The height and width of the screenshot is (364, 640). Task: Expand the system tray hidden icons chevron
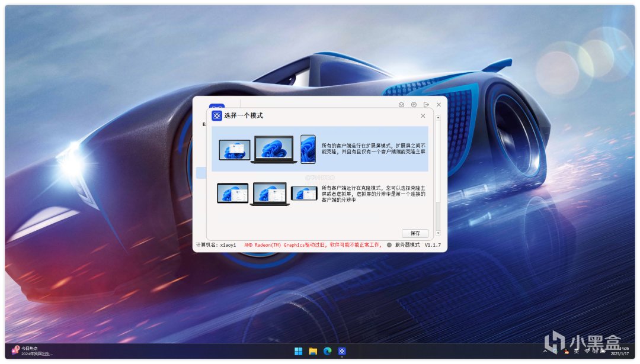click(545, 352)
